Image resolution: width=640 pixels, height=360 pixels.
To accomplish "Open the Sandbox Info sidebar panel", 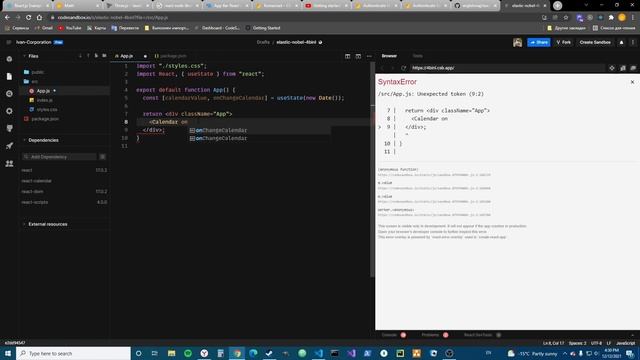I will [x=9, y=59].
